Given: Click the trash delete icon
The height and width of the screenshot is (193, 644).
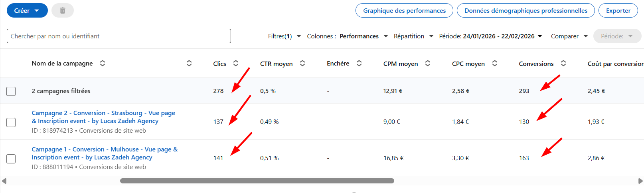Looking at the screenshot, I should (63, 11).
